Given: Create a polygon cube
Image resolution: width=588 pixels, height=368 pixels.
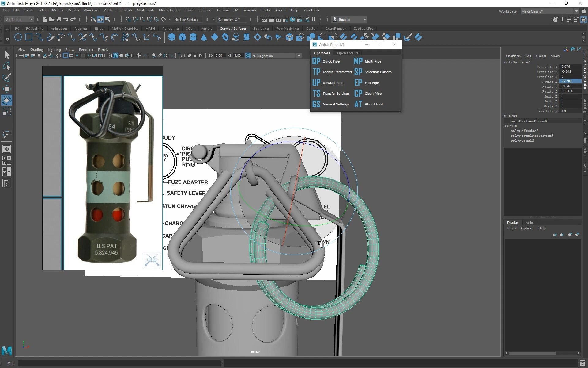Looking at the screenshot, I should 183,37.
